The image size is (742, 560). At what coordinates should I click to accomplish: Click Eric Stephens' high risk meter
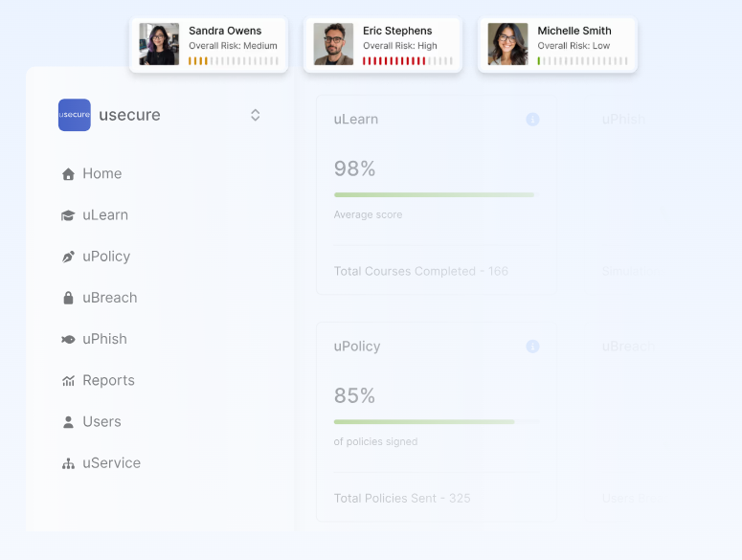pos(408,61)
